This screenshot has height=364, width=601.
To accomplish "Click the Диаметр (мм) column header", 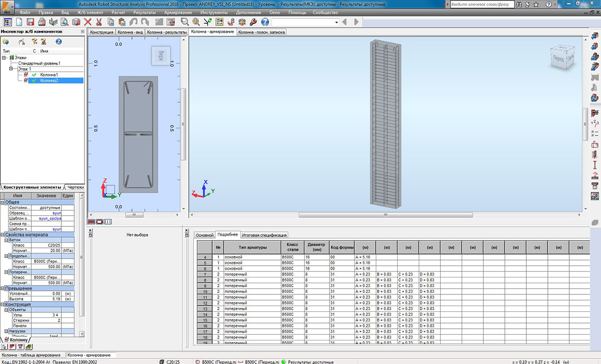I will point(316,247).
